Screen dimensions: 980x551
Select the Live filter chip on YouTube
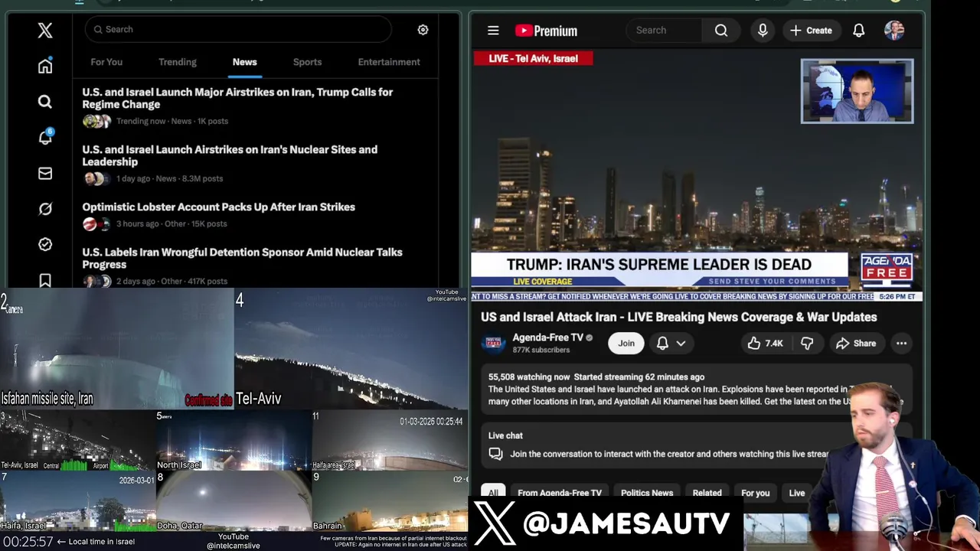coord(797,493)
